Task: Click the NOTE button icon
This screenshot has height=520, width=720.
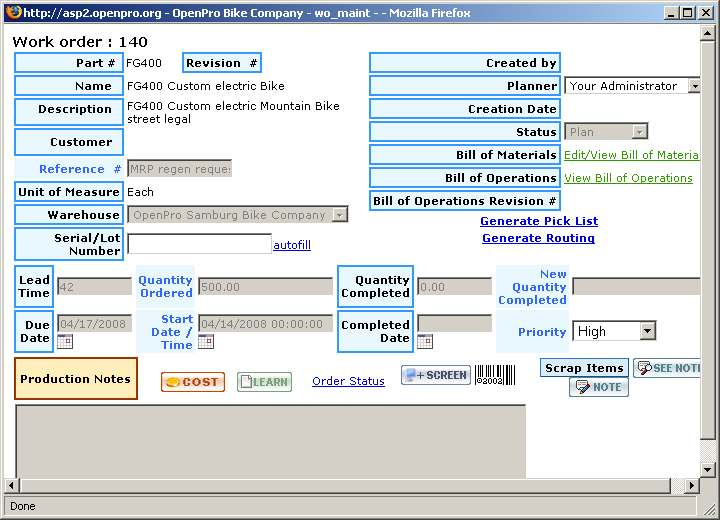Action: click(599, 387)
